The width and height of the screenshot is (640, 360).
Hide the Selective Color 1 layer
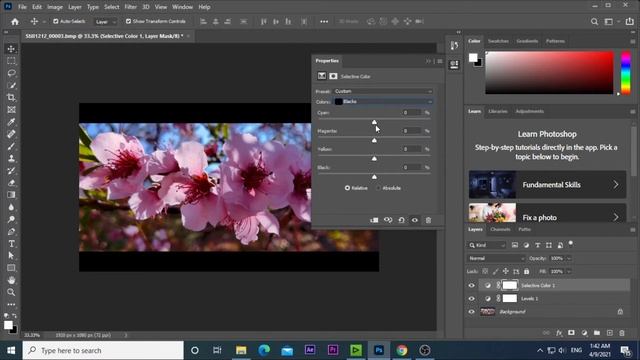[471, 286]
